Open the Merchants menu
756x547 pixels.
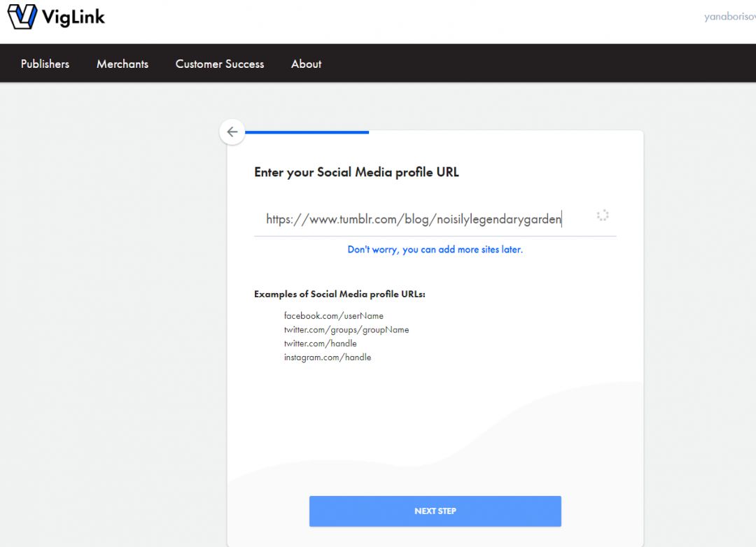pos(122,64)
